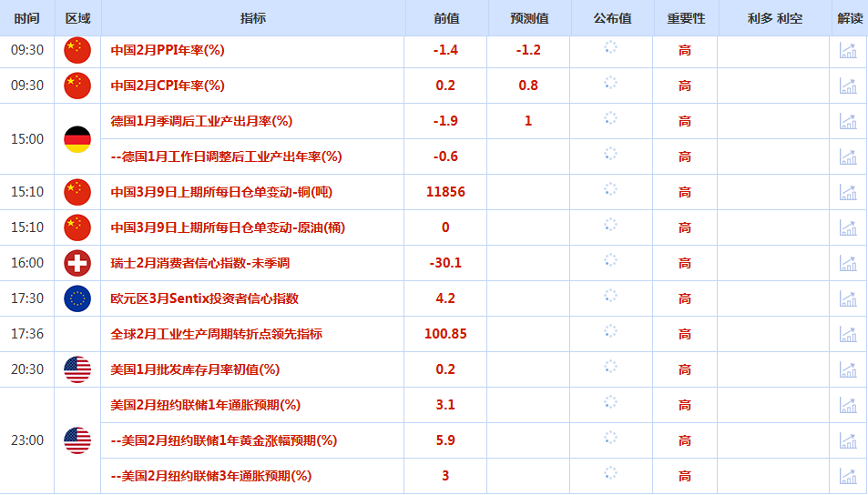Open chart icon for 上期所仓单变动-原油 row
The width and height of the screenshot is (868, 495).
[848, 227]
